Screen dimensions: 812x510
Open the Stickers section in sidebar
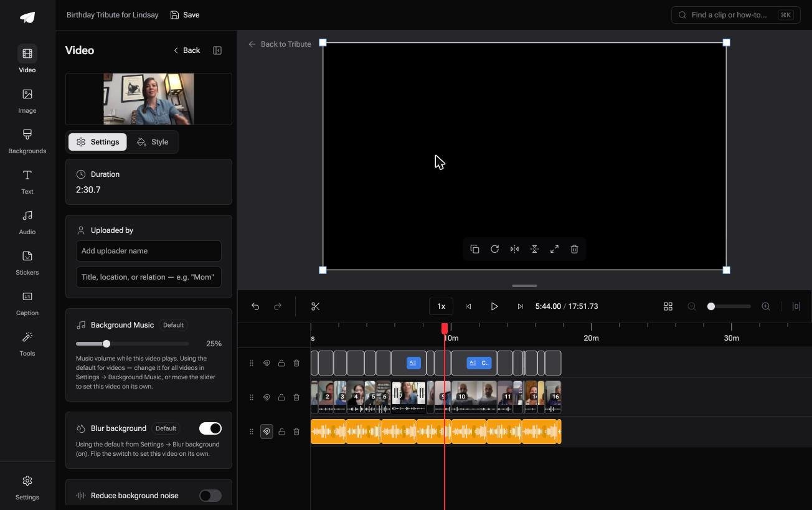(27, 263)
